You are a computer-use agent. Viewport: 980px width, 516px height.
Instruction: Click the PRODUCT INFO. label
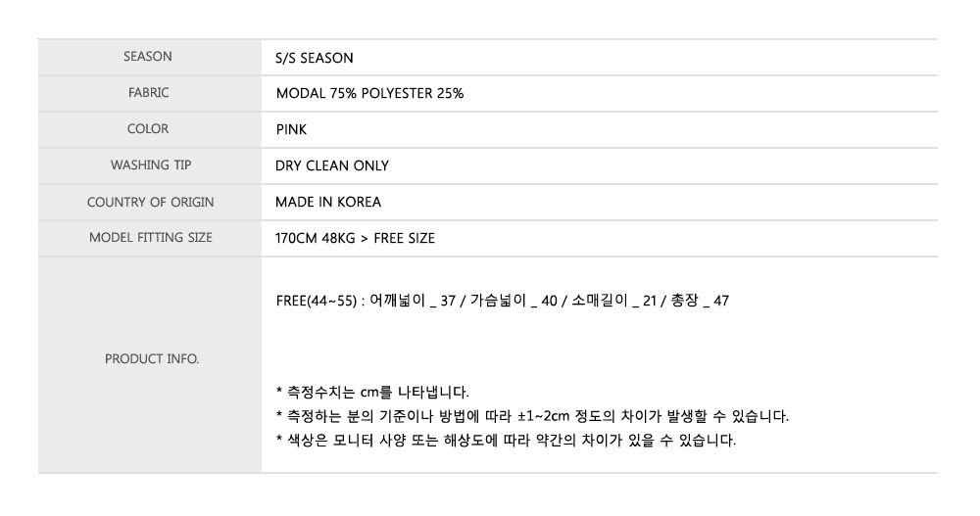pyautogui.click(x=151, y=359)
